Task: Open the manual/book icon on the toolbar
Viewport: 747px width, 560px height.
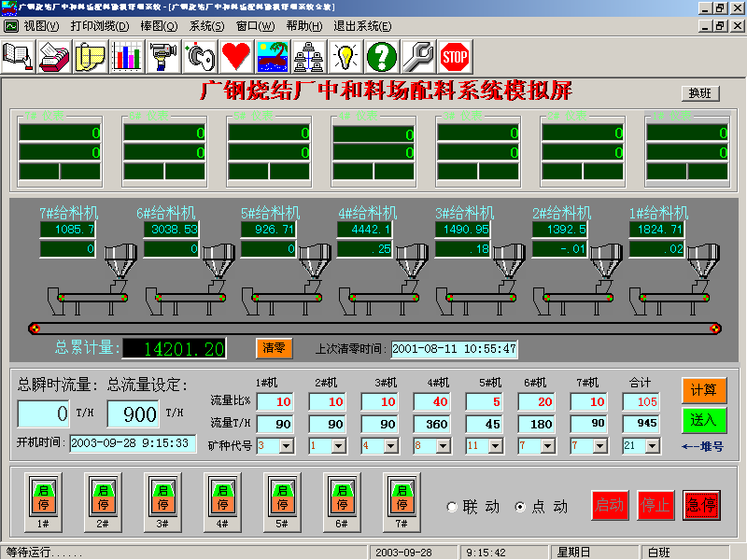Action: 19,56
